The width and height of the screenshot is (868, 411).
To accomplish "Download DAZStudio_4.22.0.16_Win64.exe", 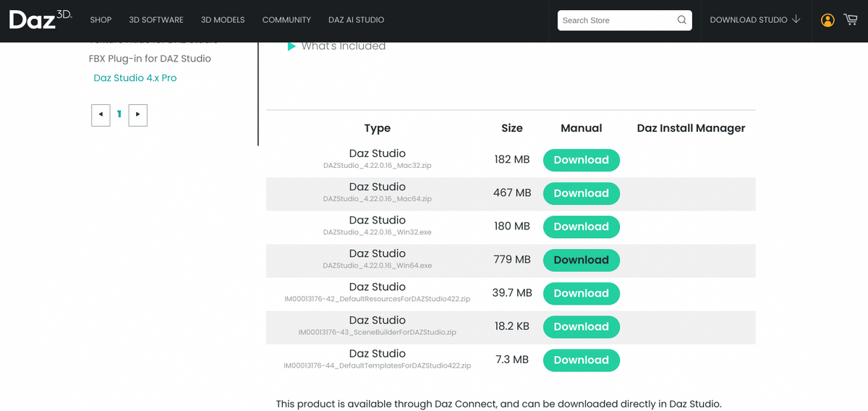I will click(x=581, y=260).
